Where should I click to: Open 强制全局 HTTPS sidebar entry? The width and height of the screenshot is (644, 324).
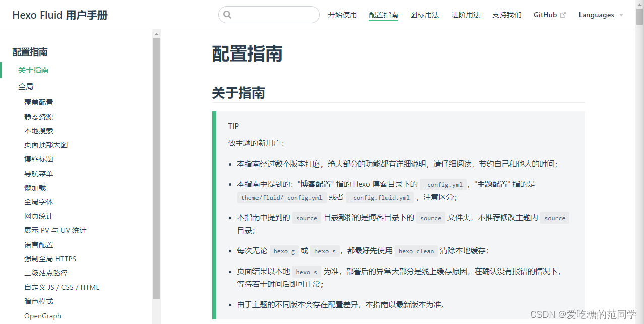50,259
